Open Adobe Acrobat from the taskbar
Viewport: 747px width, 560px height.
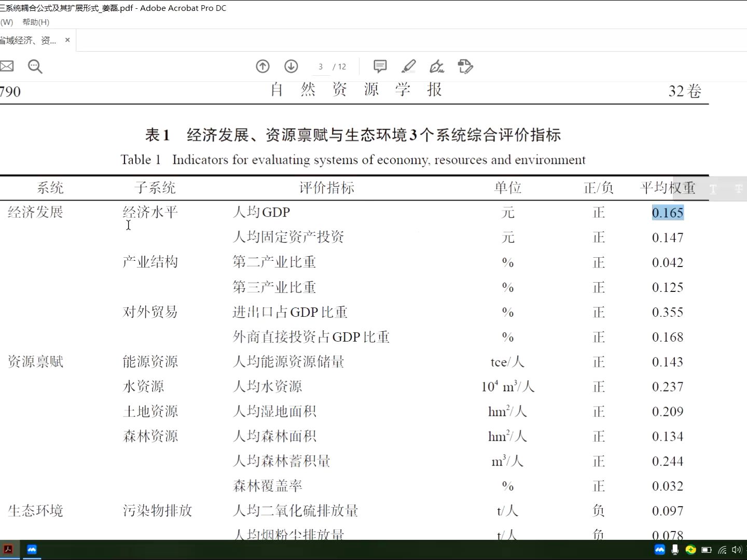(8, 550)
